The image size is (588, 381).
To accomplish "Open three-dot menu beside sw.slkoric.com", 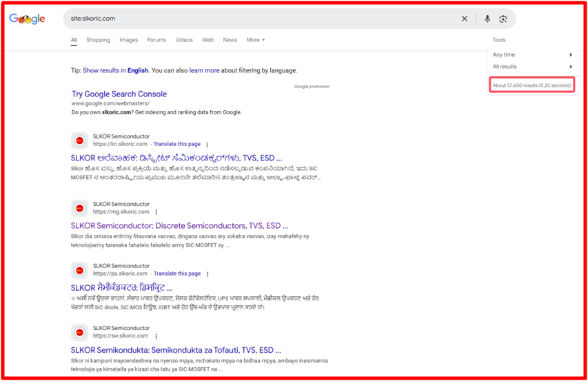I will [156, 336].
